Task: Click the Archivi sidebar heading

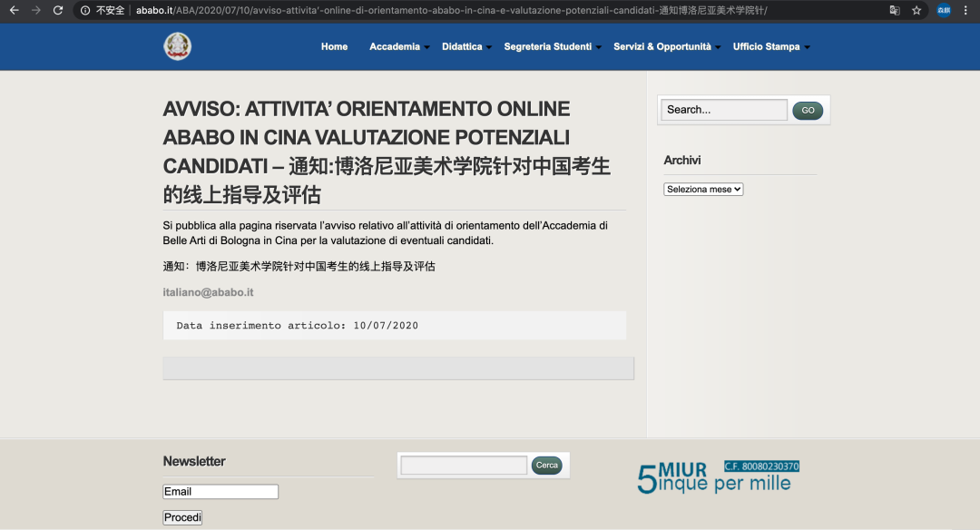Action: pos(681,160)
